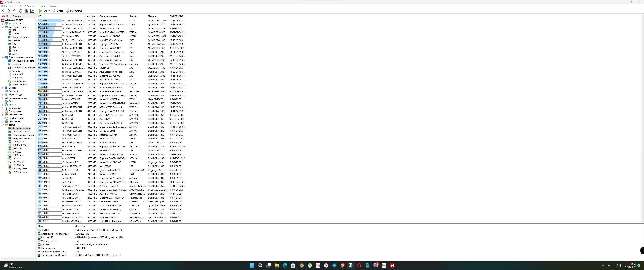This screenshot has width=644, height=270.
Task: Sort by the Память column header
Action: point(158,16)
